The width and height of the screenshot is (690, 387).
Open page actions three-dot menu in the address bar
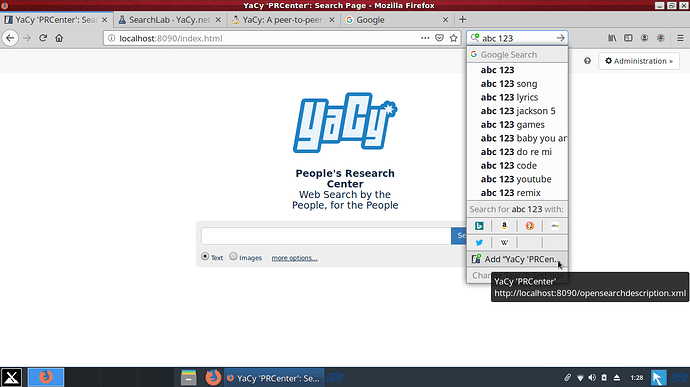point(425,38)
